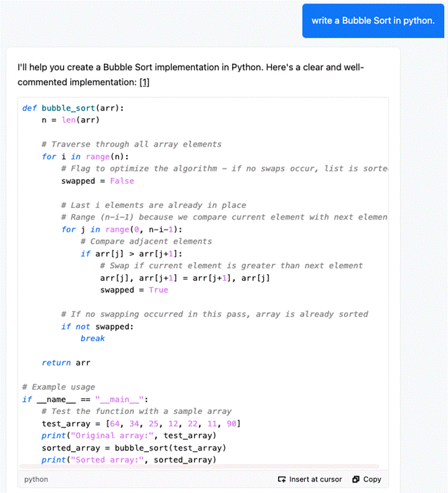Click the "return arr" code line
The width and height of the screenshot is (448, 493).
pyautogui.click(x=66, y=363)
